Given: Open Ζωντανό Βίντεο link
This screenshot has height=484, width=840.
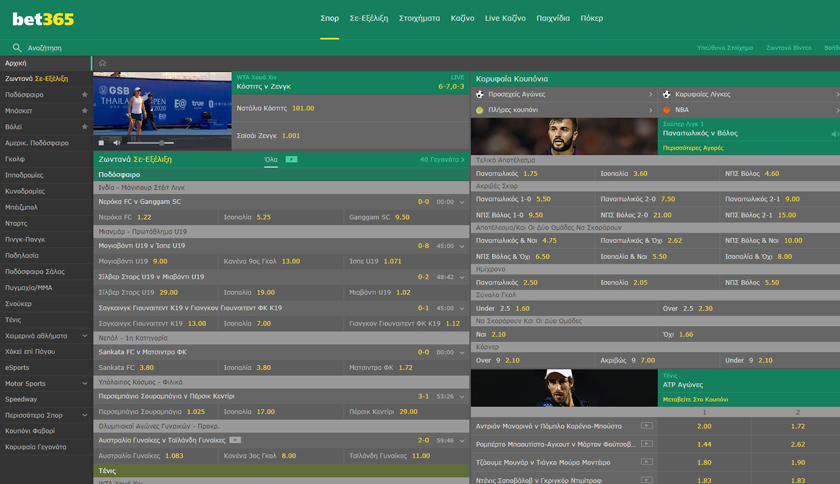Looking at the screenshot, I should click(x=789, y=48).
